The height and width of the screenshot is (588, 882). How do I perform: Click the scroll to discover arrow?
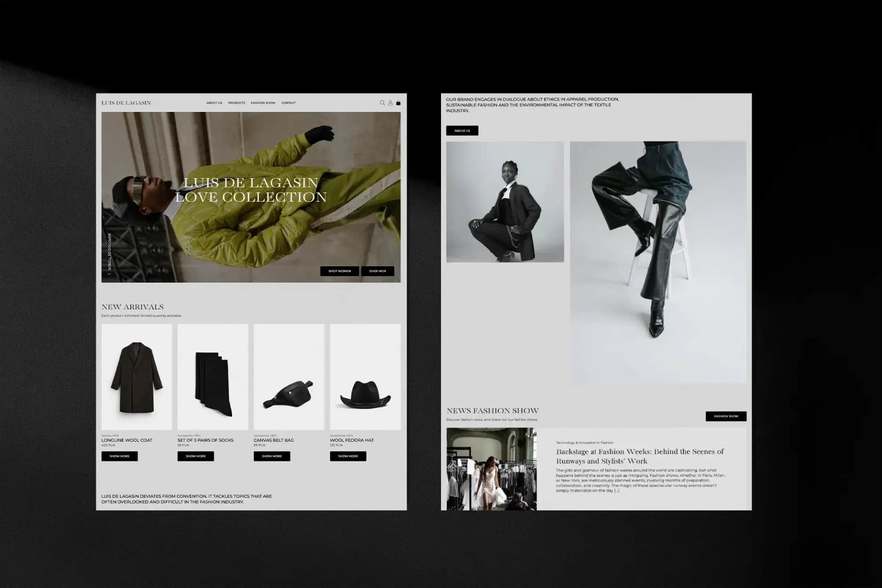pos(109,273)
